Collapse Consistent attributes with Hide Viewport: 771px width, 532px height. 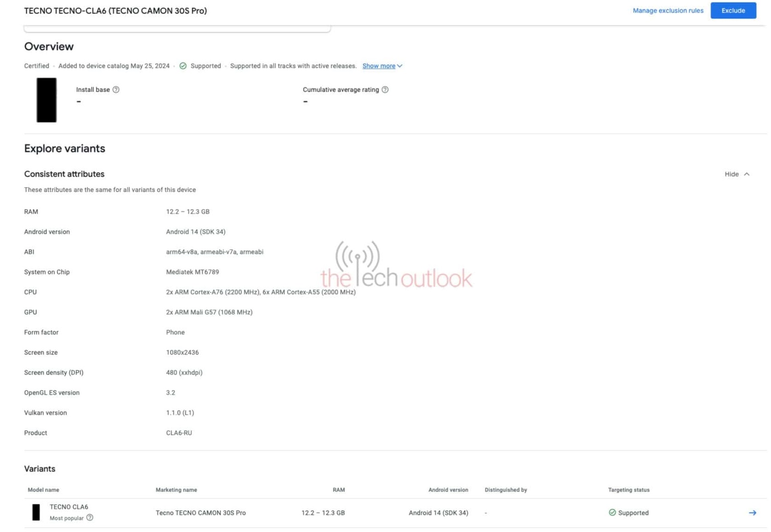(x=737, y=174)
